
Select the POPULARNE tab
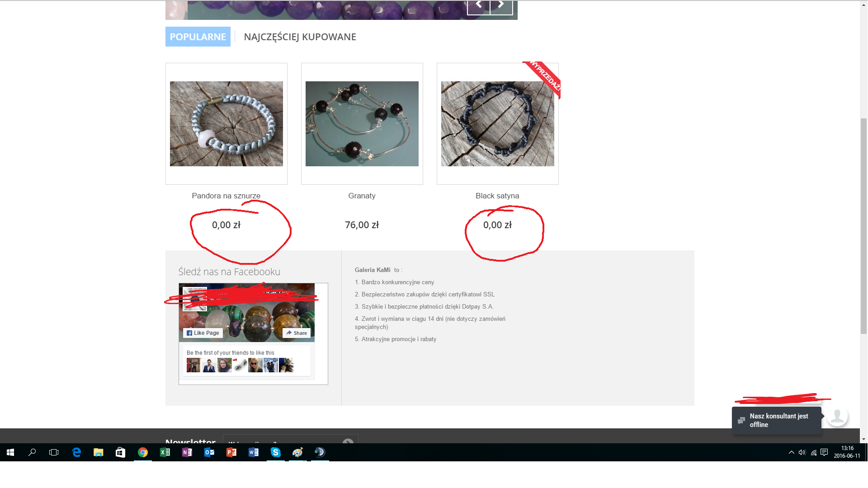(198, 37)
